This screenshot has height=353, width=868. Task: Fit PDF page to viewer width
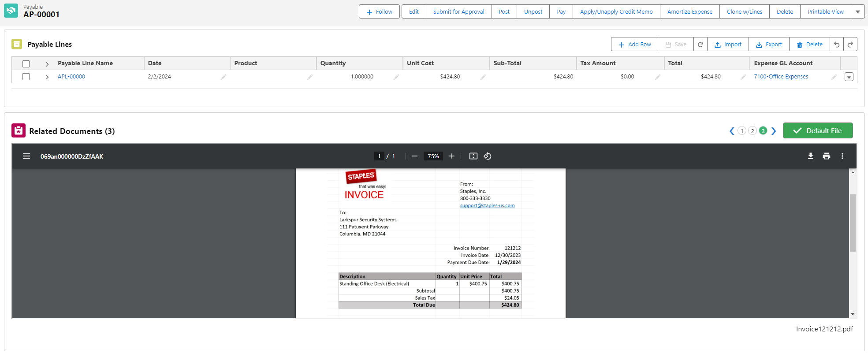[473, 156]
